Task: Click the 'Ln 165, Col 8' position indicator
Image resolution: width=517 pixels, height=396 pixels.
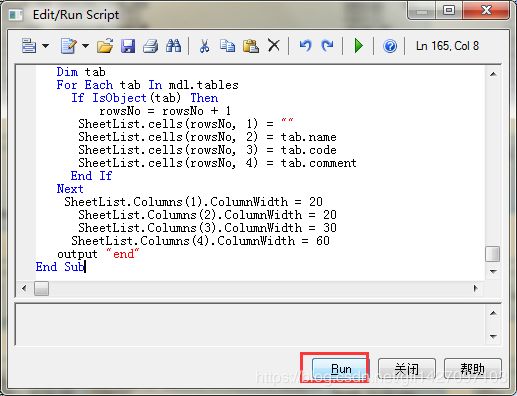Action: point(447,46)
